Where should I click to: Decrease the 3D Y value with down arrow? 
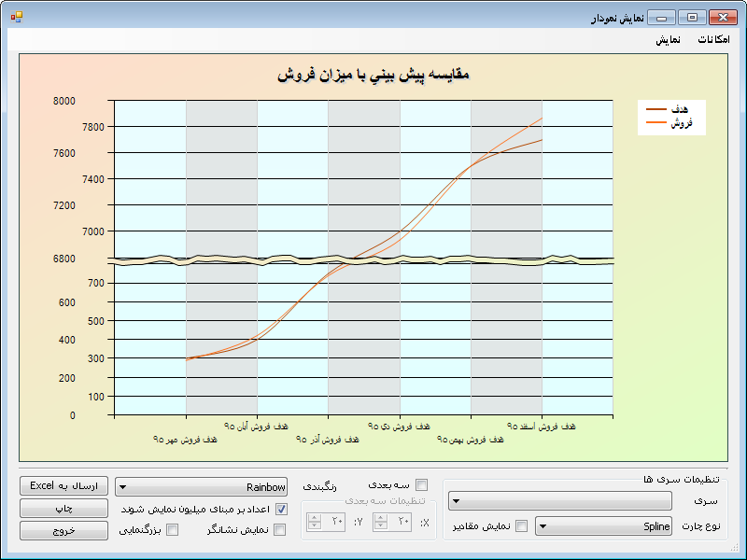tap(315, 526)
